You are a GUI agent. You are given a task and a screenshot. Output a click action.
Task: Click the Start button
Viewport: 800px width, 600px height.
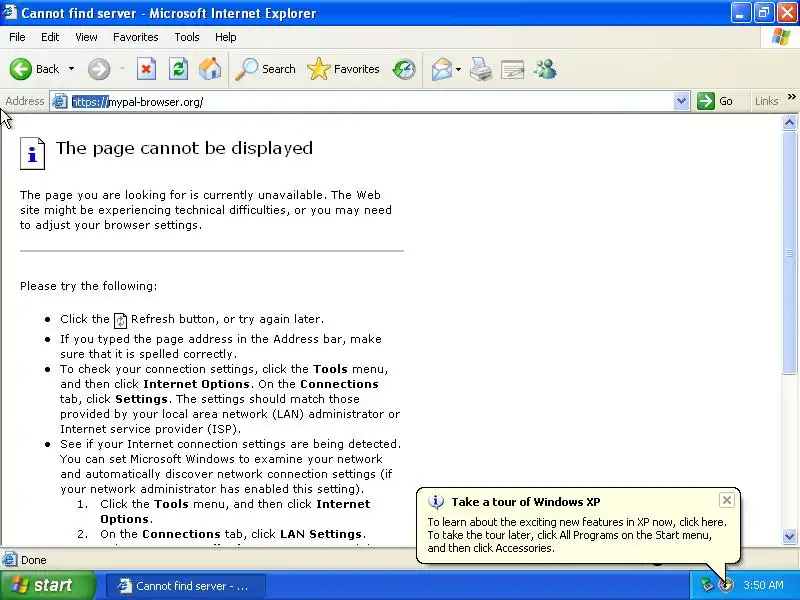48,585
